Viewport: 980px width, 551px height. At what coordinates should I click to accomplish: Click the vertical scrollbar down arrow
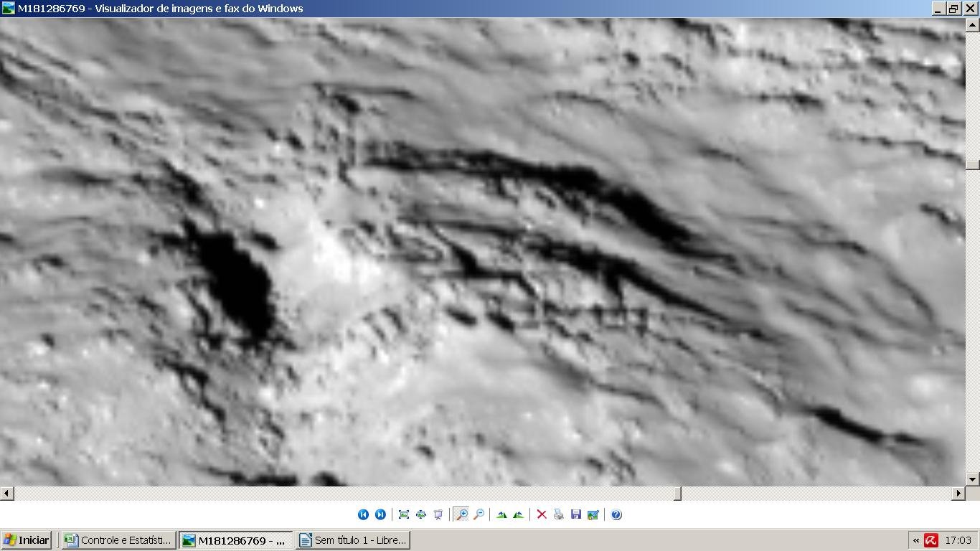tap(973, 479)
